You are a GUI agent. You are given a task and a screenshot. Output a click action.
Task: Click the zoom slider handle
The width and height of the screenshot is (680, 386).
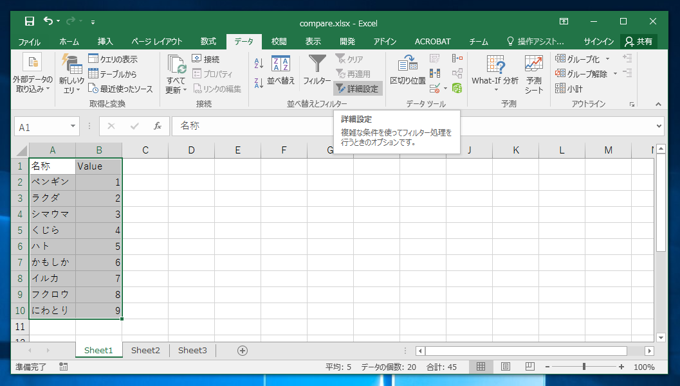(x=584, y=367)
